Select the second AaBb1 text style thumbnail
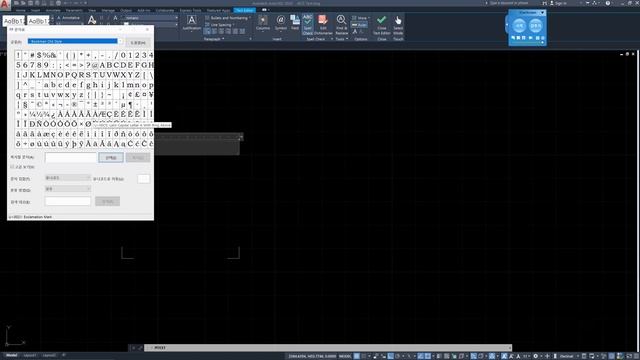 coord(38,21)
